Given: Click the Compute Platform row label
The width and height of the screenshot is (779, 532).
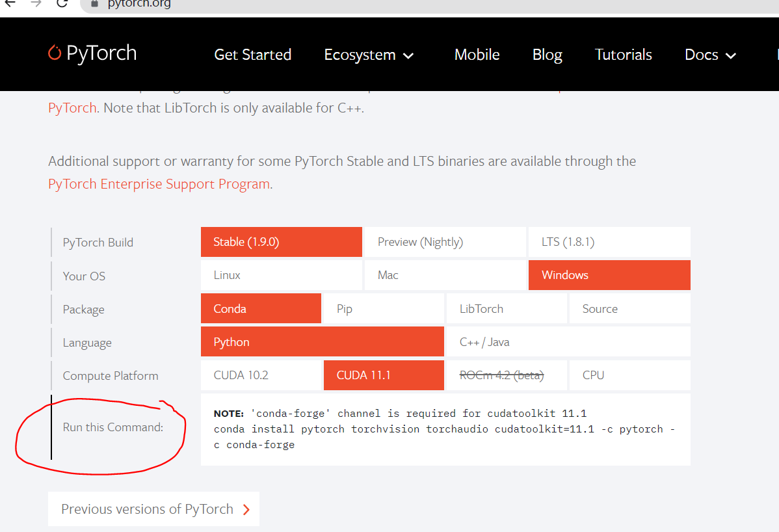Looking at the screenshot, I should 111,376.
